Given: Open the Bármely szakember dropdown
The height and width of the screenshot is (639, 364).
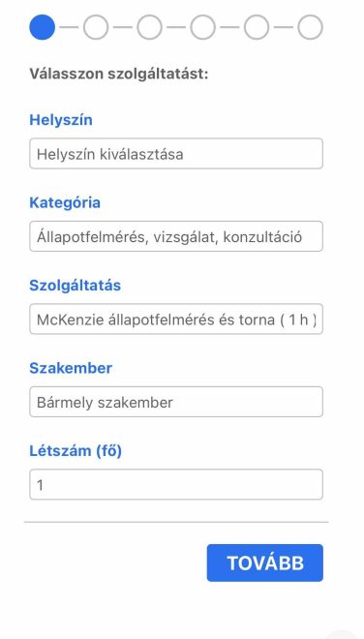Looking at the screenshot, I should click(176, 402).
